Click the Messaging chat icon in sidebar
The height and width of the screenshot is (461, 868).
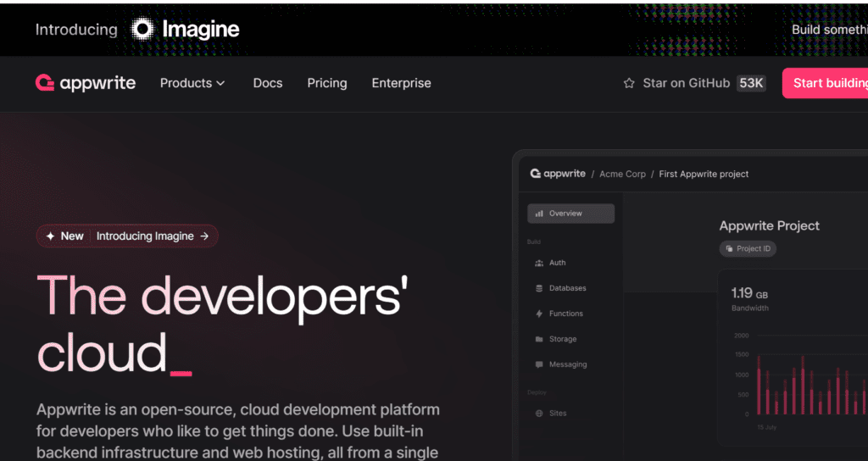click(539, 364)
